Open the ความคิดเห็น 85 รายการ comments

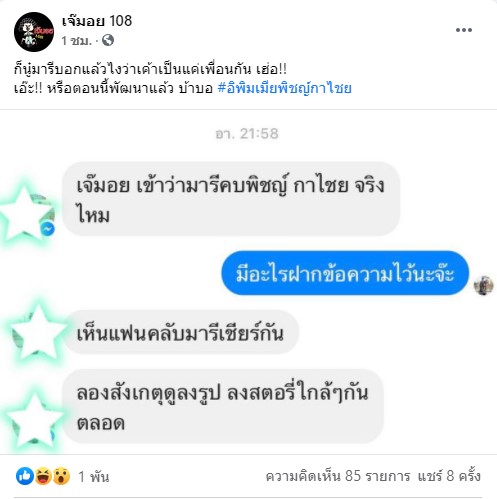pyautogui.click(x=338, y=476)
